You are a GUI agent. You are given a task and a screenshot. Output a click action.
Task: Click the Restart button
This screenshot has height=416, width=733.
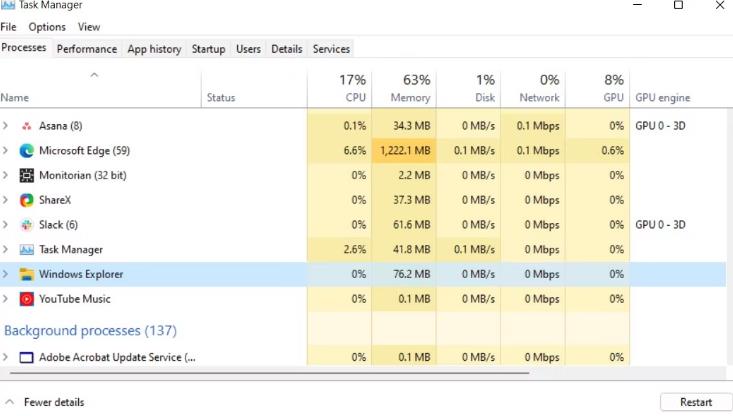pos(696,402)
